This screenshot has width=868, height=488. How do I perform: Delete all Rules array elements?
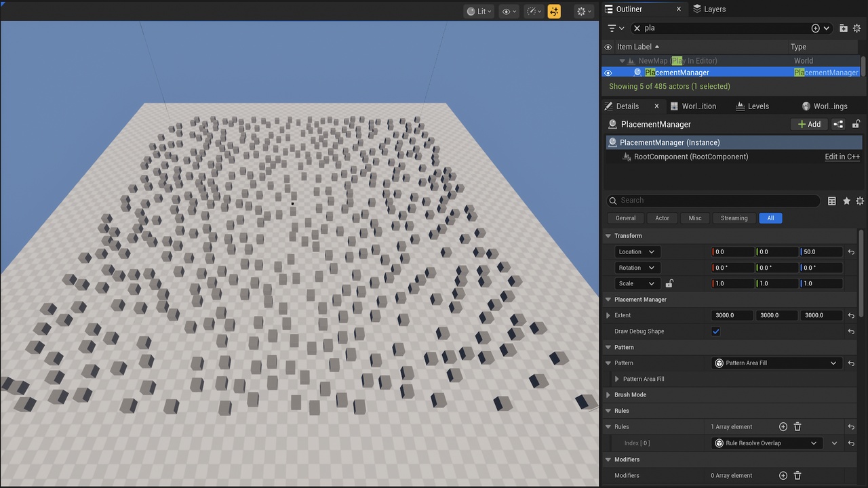(x=797, y=427)
